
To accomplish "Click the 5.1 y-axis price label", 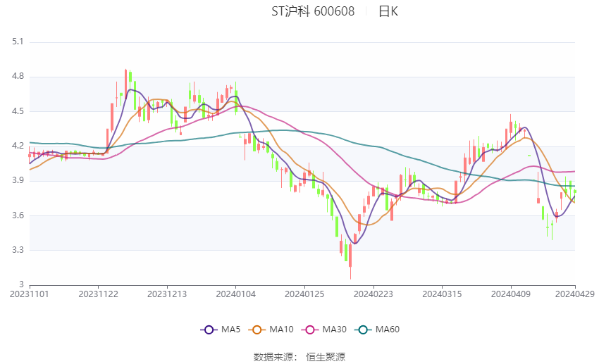I will tap(18, 42).
